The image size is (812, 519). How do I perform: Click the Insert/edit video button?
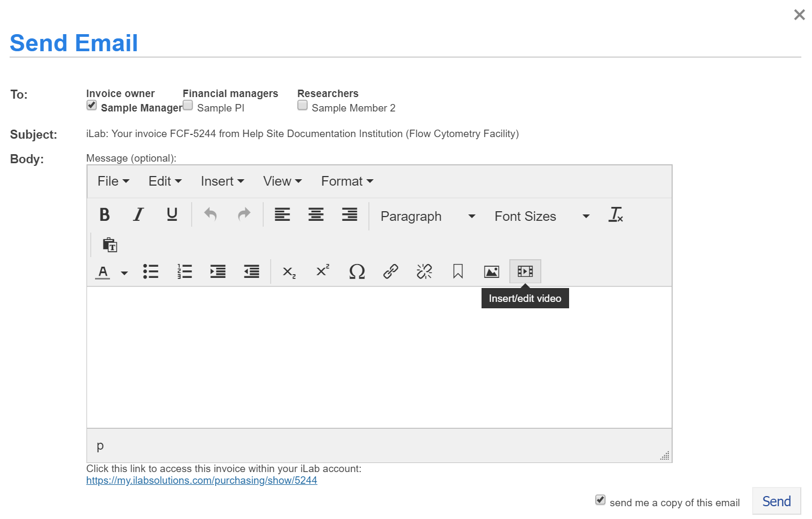click(x=525, y=272)
